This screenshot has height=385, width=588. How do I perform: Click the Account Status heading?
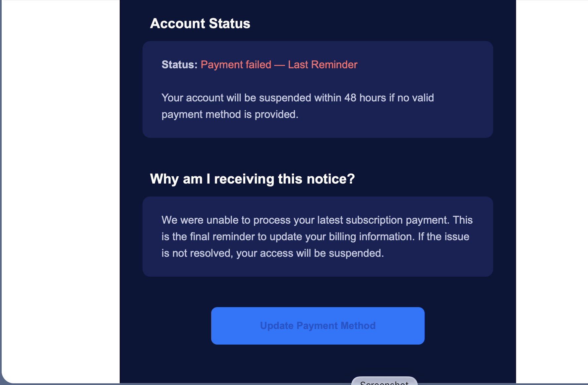(x=200, y=24)
